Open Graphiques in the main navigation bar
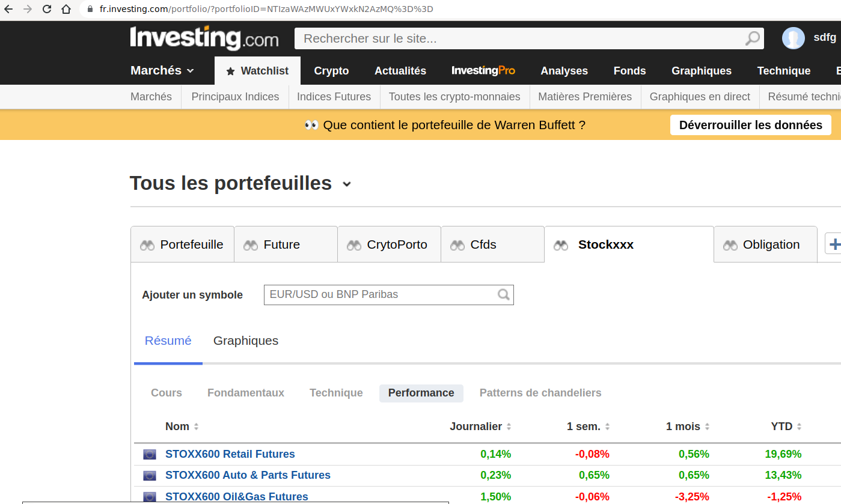841x504 pixels. click(702, 71)
